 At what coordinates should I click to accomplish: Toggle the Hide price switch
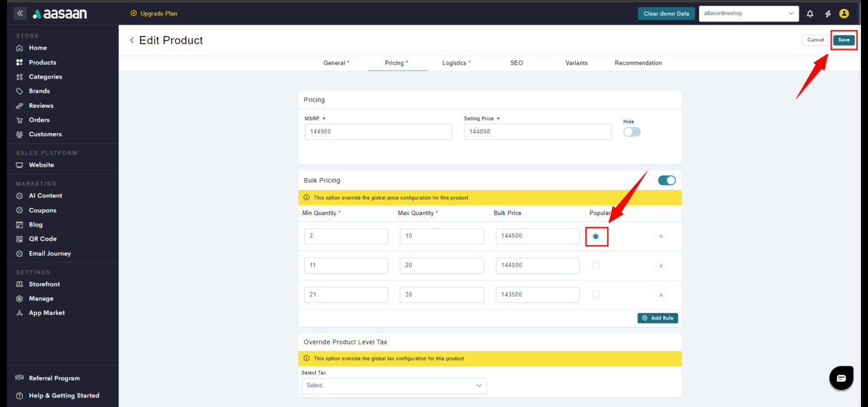[x=632, y=132]
